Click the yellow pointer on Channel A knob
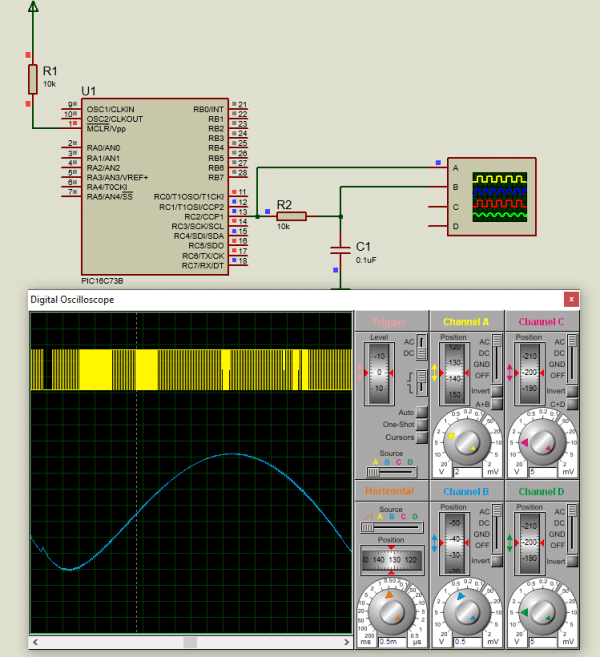This screenshot has width=600, height=657. pyautogui.click(x=451, y=436)
